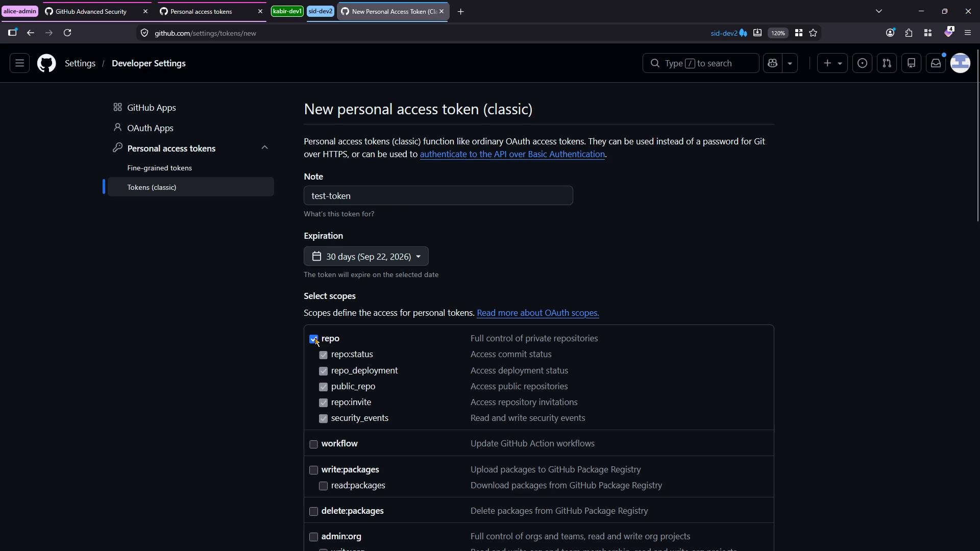Close the GitHub Advanced Security tab
This screenshot has height=551, width=980.
point(145,11)
